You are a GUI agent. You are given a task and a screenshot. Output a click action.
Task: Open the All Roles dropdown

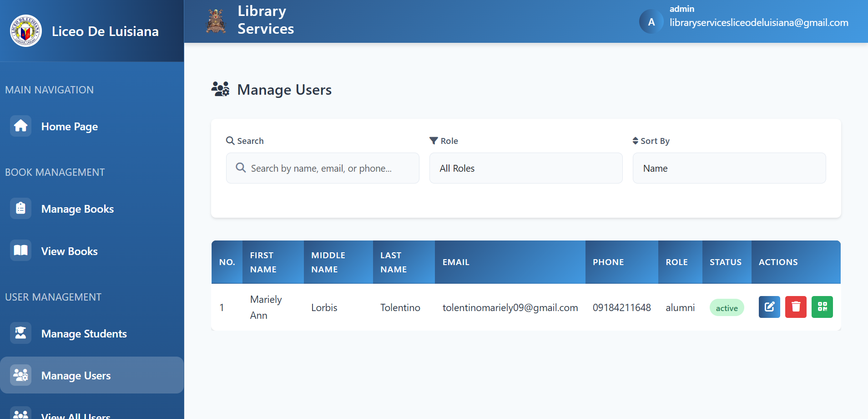tap(525, 168)
